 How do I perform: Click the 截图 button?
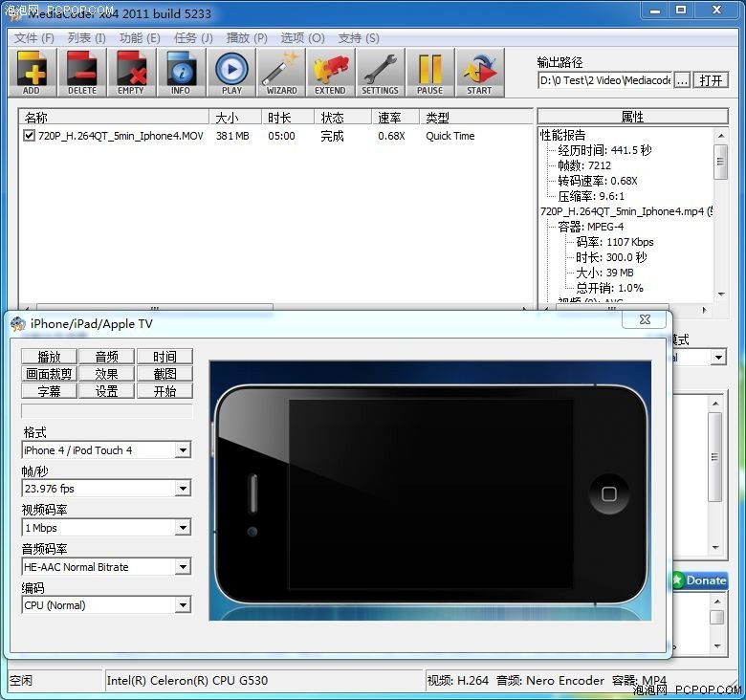(x=165, y=374)
